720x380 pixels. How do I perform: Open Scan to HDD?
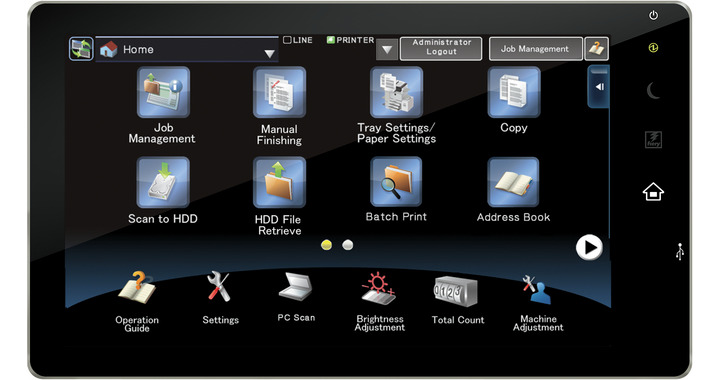[x=163, y=182]
